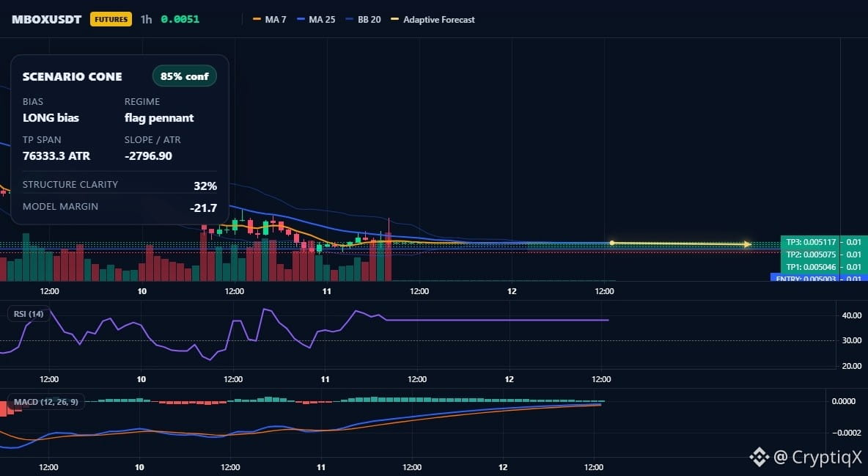
Task: Click the REGIME field label
Action: (x=142, y=101)
